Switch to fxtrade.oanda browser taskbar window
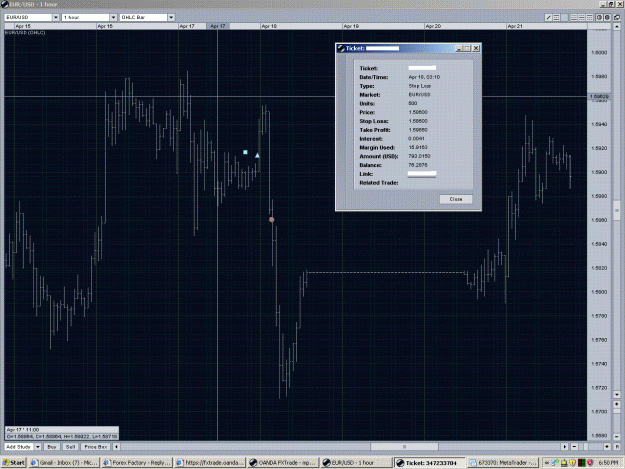Viewport: 625px width, 469px height. pos(210,463)
